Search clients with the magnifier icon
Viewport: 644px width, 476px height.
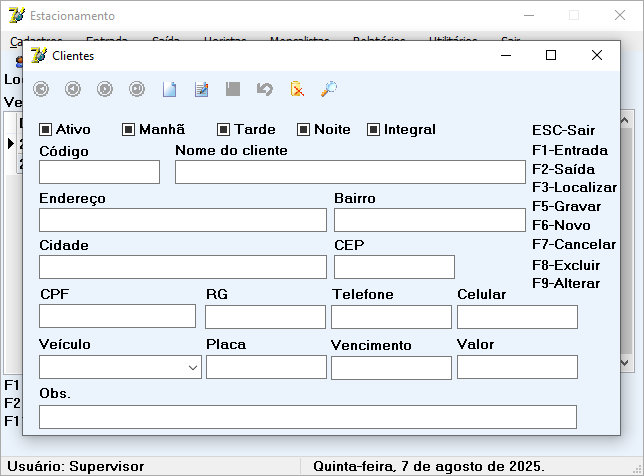[x=329, y=89]
